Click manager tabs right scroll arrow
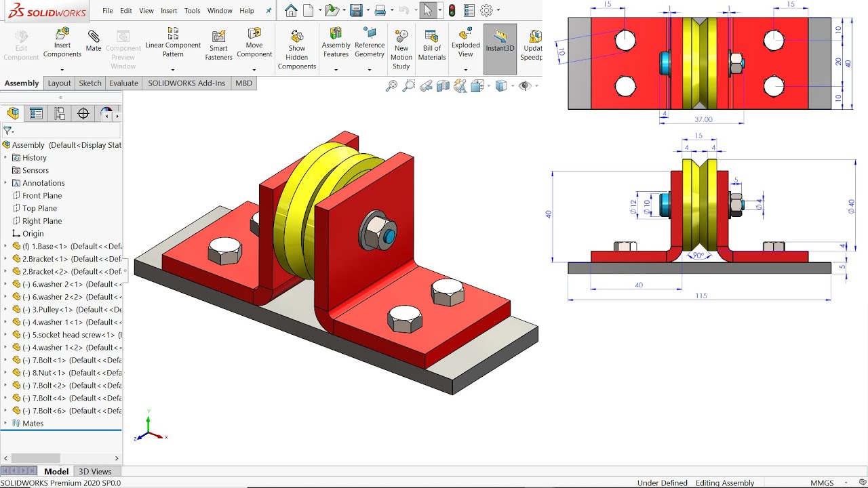This screenshot has height=488, width=868. click(117, 116)
